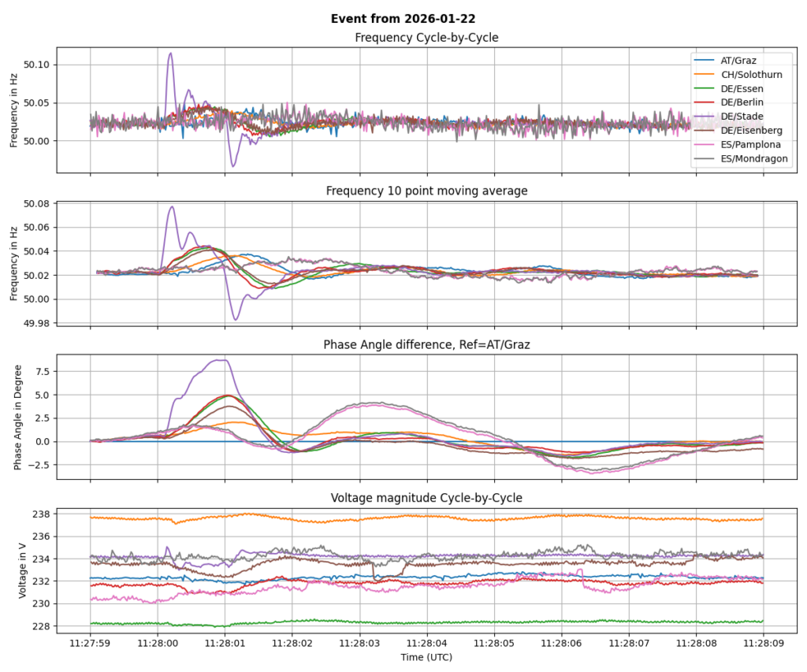Click the 11:27:59 time tick label
Viewport: 807px width, 672px height.
pyautogui.click(x=90, y=643)
